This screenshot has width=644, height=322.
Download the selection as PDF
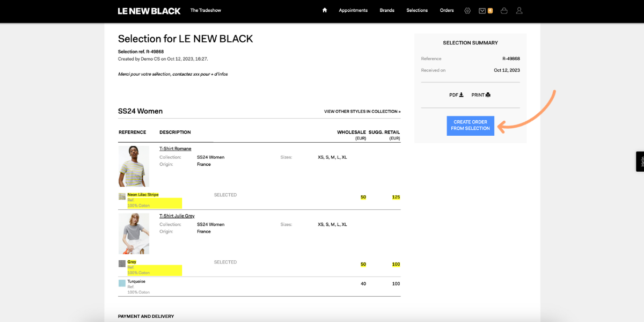point(456,95)
